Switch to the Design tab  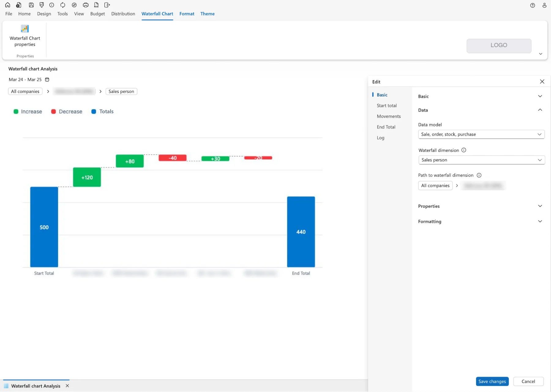pyautogui.click(x=44, y=14)
